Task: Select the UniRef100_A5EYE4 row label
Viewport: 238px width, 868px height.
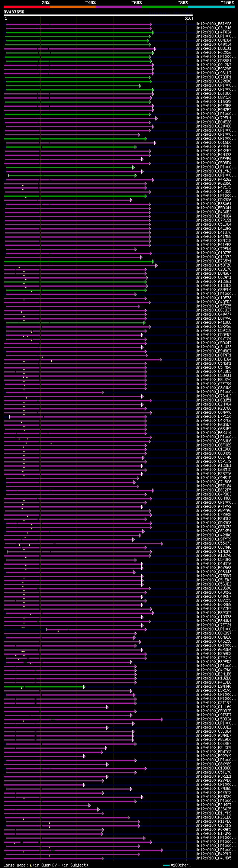Action: pos(213,159)
